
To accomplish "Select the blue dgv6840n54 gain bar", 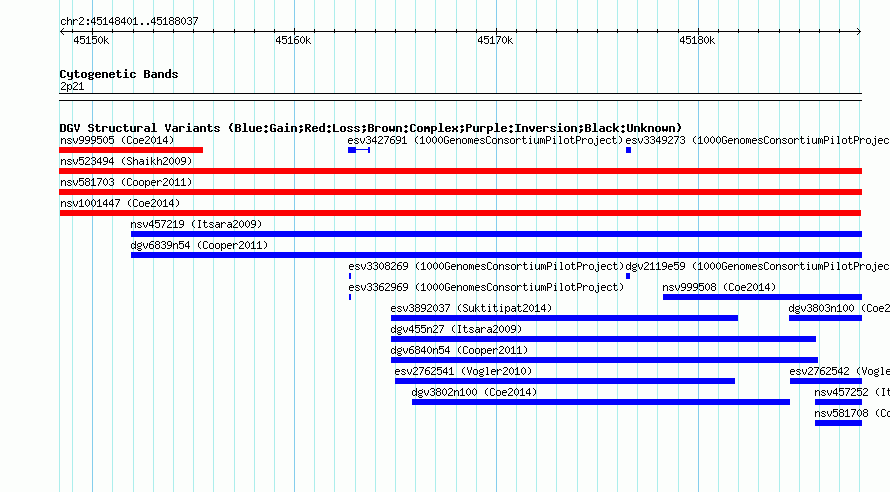I will tap(604, 360).
